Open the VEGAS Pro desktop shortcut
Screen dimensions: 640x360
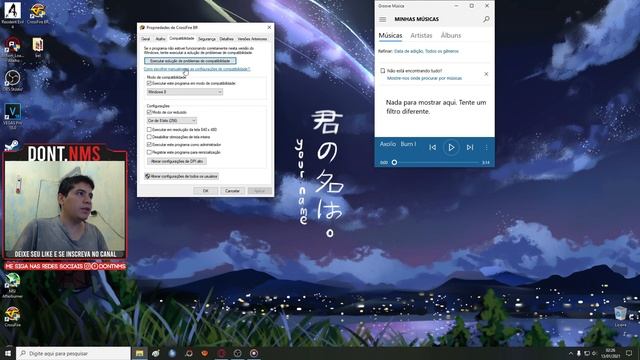point(12,116)
